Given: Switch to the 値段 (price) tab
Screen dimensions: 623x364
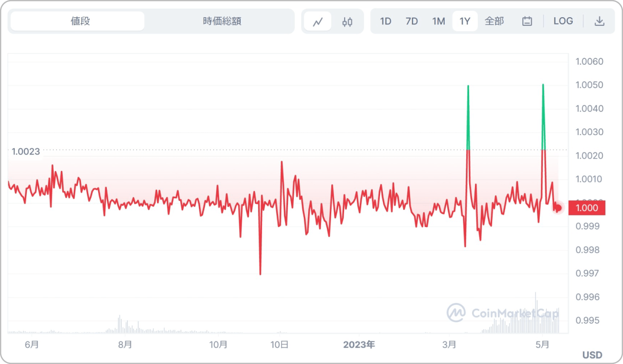Looking at the screenshot, I should tap(78, 21).
